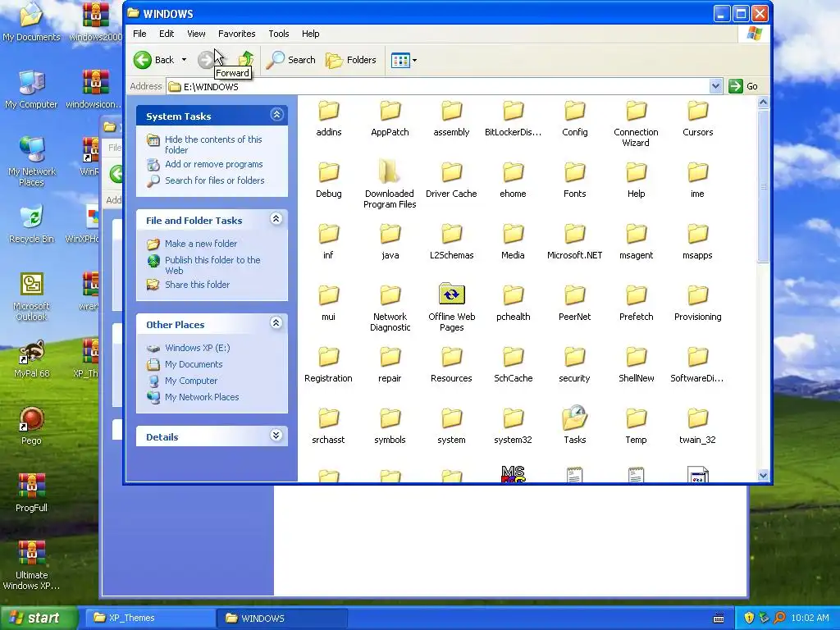
Task: Click Publish this folder to the Web
Action: pos(212,265)
